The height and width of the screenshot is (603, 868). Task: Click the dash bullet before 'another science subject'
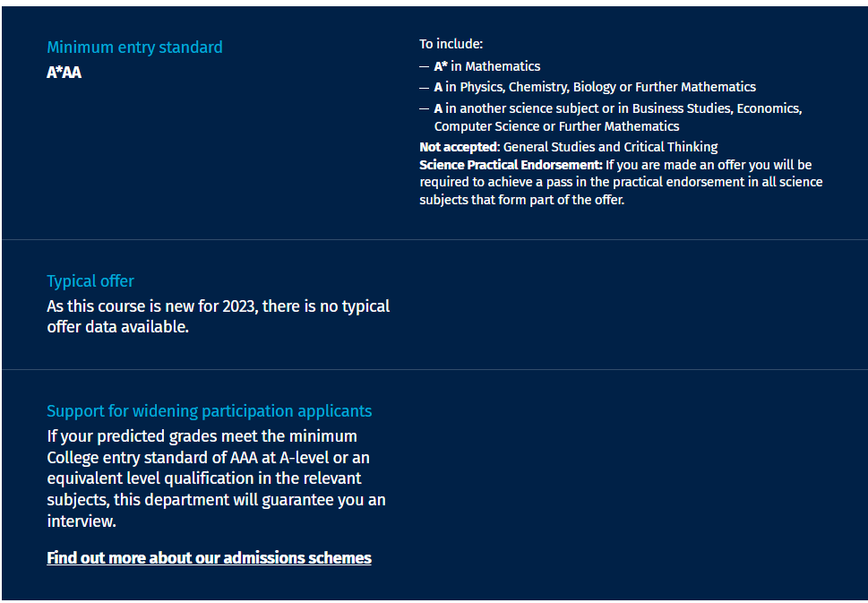click(425, 108)
